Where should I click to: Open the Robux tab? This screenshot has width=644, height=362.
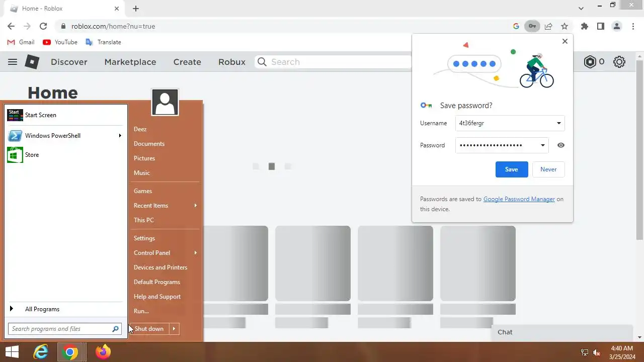point(232,62)
